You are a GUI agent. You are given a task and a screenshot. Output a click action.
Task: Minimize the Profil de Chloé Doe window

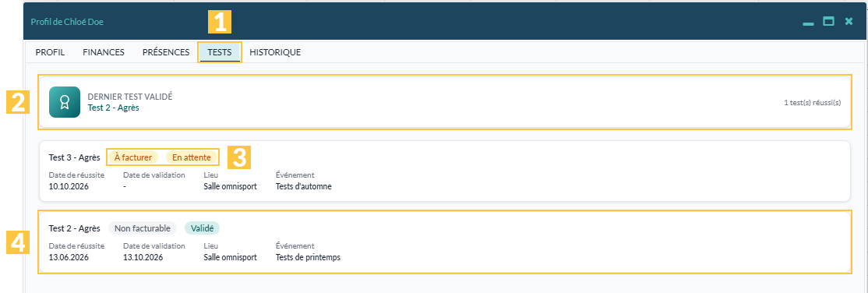point(808,23)
